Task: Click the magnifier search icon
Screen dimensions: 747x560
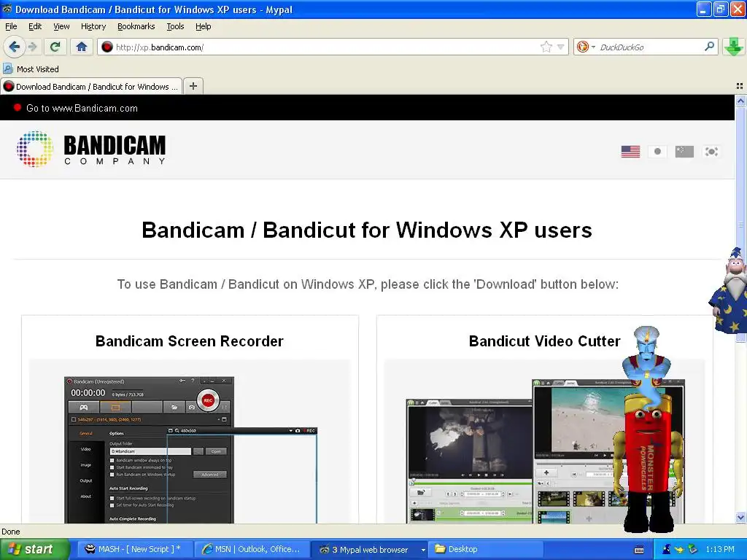Action: point(709,47)
